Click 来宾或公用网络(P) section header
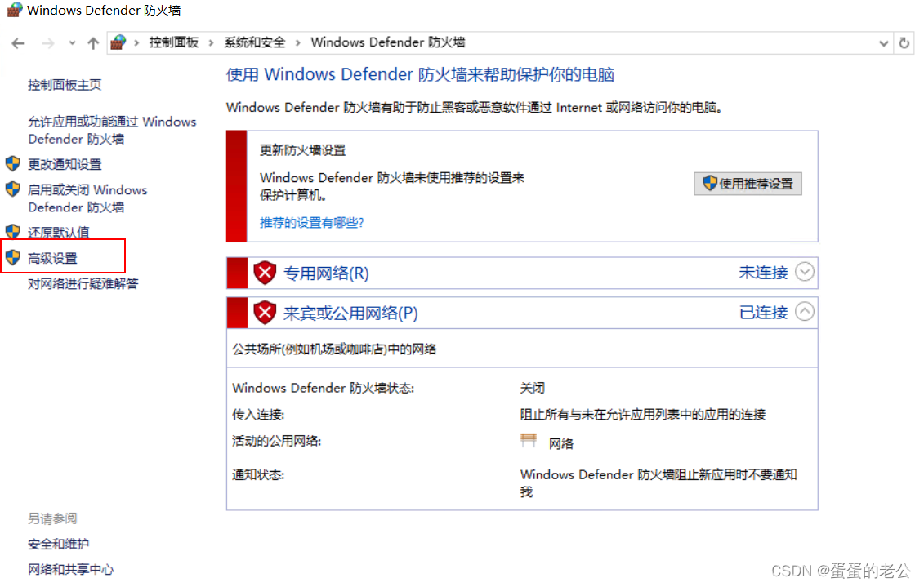Viewport: 924px width, 587px height. [x=350, y=314]
